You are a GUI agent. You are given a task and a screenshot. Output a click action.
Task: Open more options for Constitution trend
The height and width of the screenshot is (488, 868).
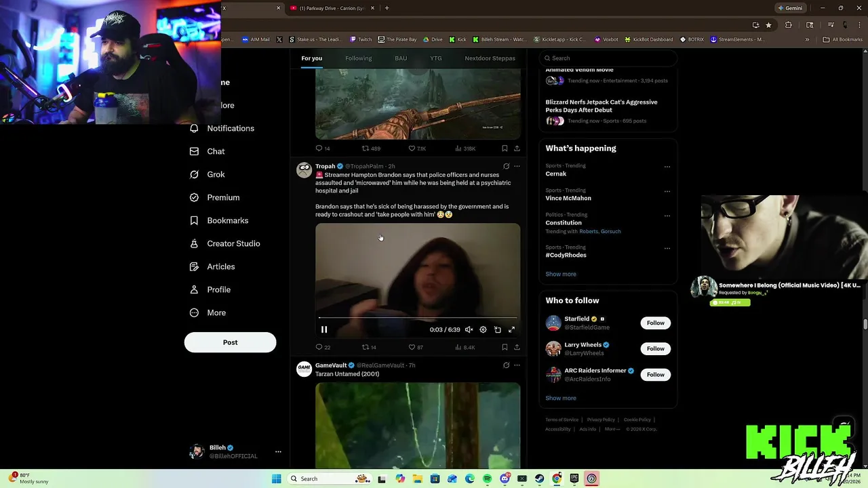click(x=667, y=216)
